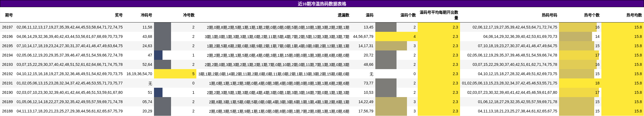Click prize numbers starting 01,02,05,06,13
The width and height of the screenshot is (644, 116).
coord(70,83)
